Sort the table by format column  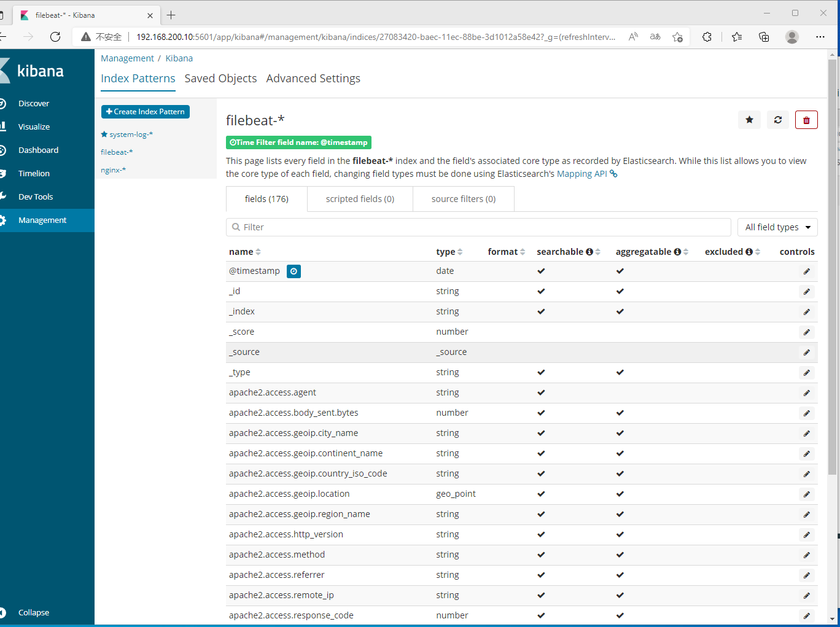507,252
